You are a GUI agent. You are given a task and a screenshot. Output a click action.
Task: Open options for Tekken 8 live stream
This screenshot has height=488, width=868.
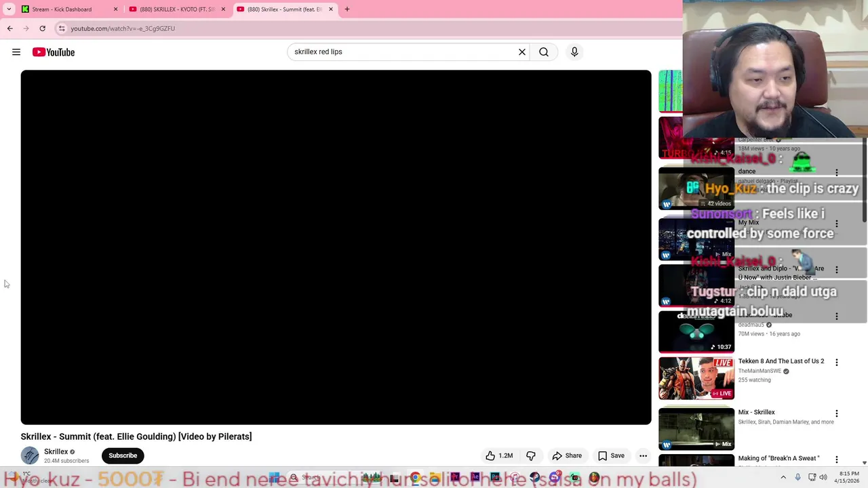(x=837, y=362)
